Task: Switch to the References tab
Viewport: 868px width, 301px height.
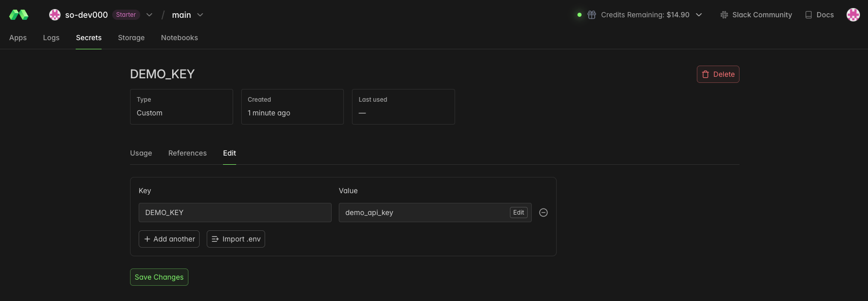Action: (187, 153)
